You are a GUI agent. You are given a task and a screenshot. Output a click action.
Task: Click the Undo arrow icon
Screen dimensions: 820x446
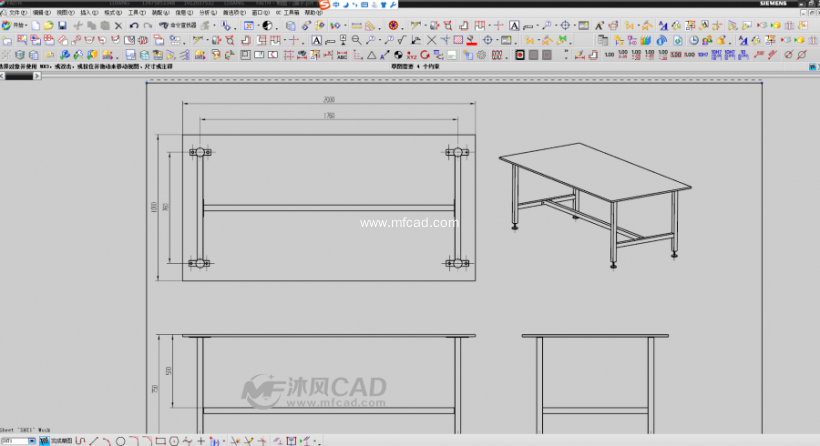click(134, 25)
